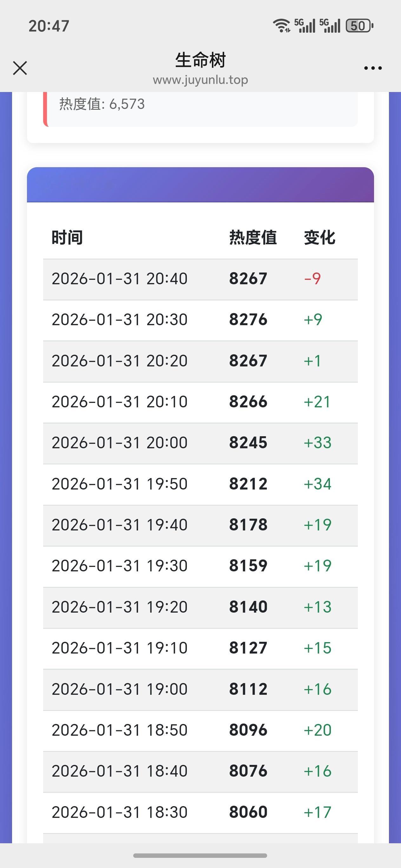Tap the battery level indicator

tap(359, 26)
